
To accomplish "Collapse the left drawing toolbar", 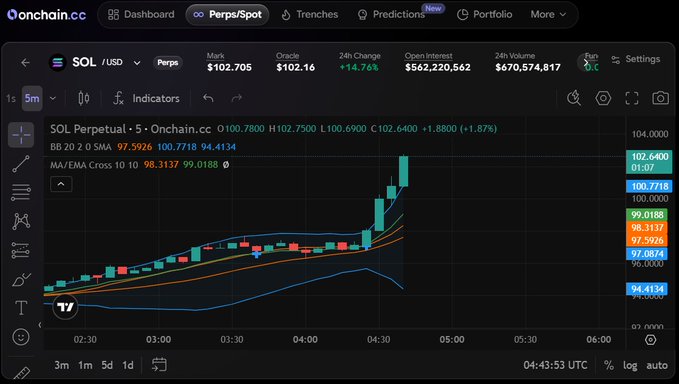I will [x=40, y=325].
